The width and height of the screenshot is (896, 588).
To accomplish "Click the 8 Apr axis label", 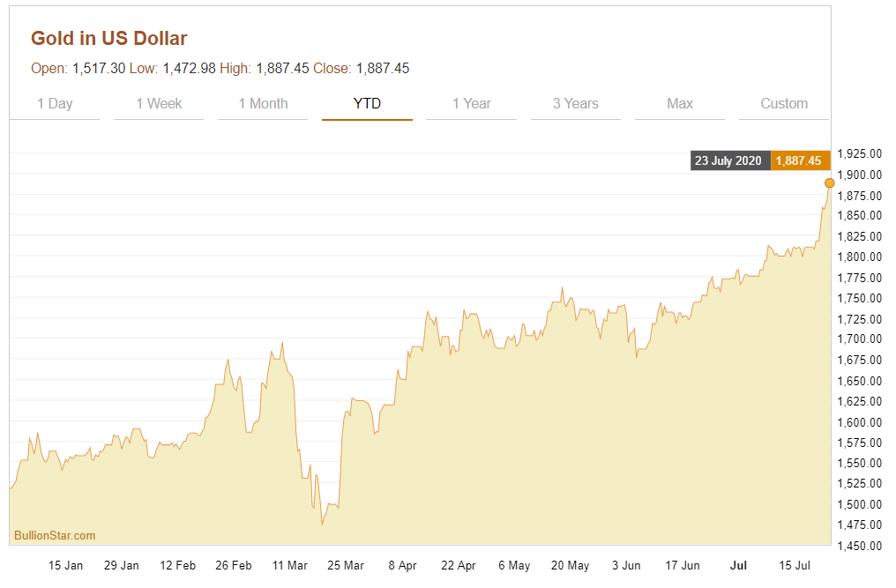I will (402, 565).
